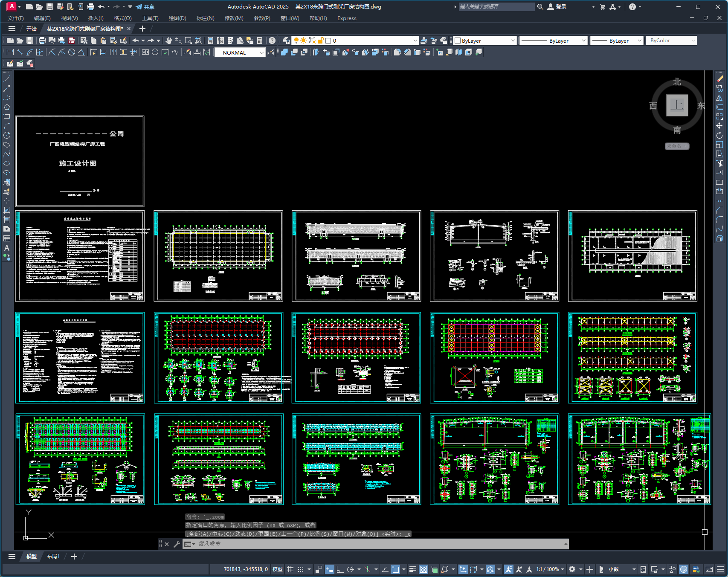This screenshot has width=728, height=577.
Task: Select the Diameter dimension icon
Action: click(x=72, y=52)
